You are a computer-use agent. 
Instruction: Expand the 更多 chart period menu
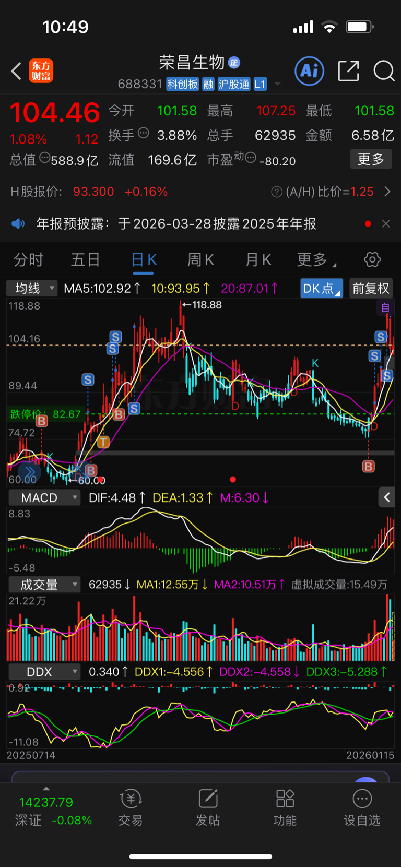coord(316,259)
